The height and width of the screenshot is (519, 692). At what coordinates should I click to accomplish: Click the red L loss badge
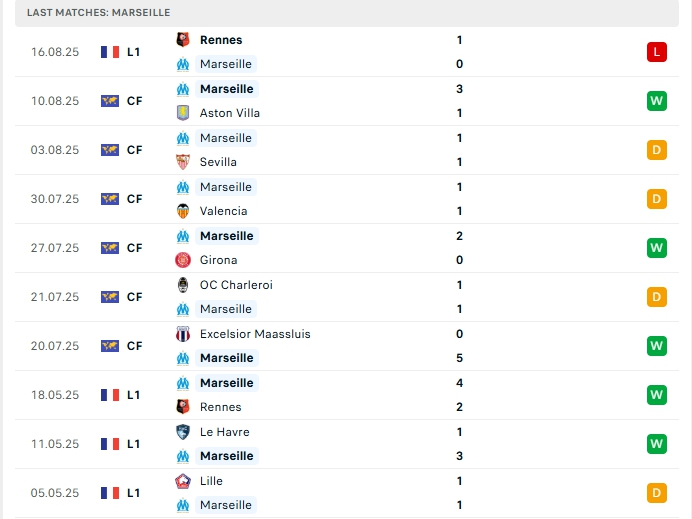[x=657, y=52]
